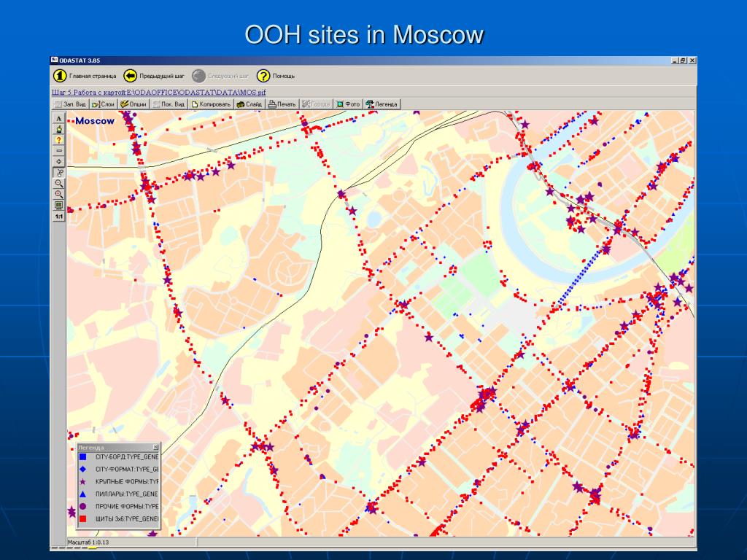
Task: Toggle the Легенда legend button
Action: click(x=382, y=104)
